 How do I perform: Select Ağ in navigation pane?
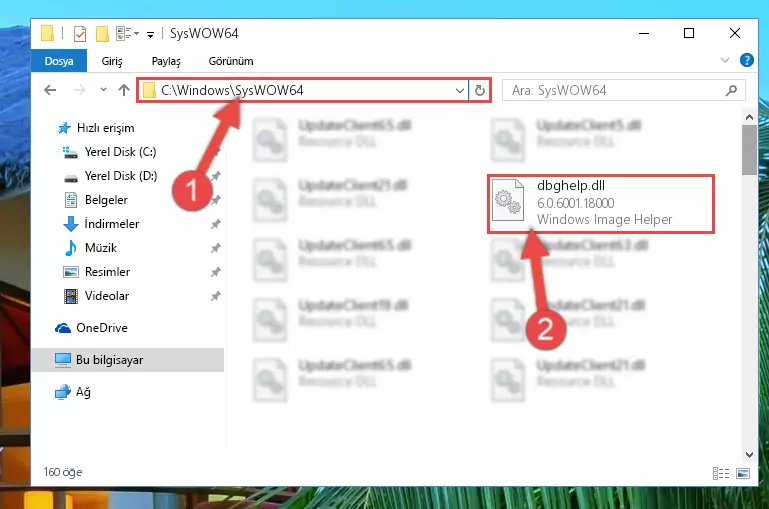[83, 392]
